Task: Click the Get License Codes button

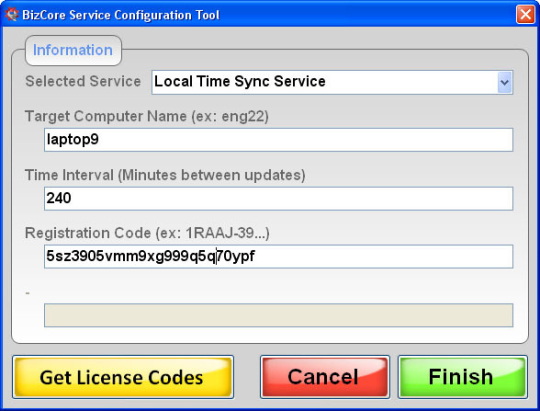Action: (123, 377)
